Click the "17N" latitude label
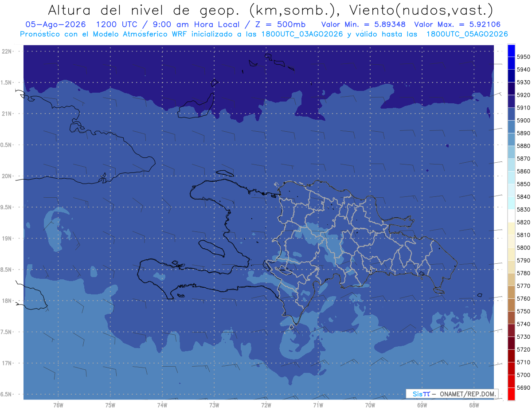This screenshot has width=532, height=411. point(7,363)
